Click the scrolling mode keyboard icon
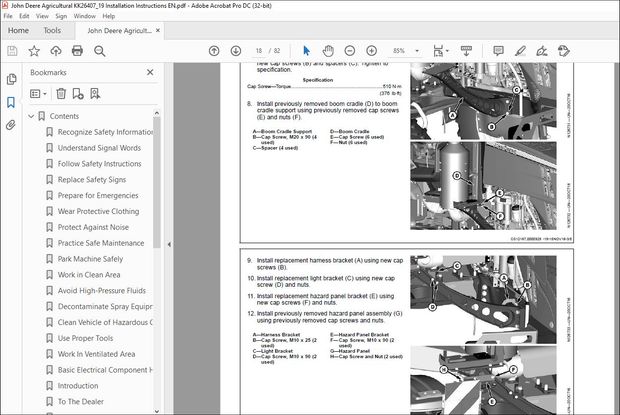 (x=466, y=51)
